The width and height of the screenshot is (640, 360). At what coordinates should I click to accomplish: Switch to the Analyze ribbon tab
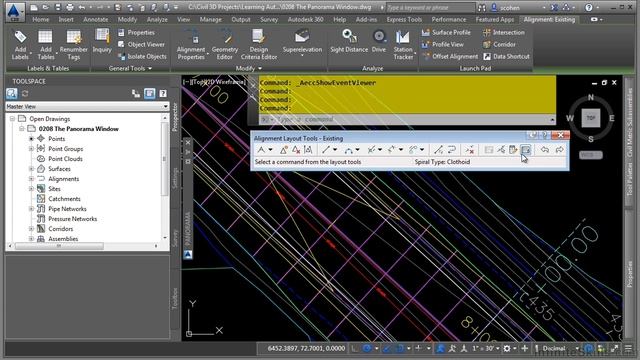(x=157, y=20)
